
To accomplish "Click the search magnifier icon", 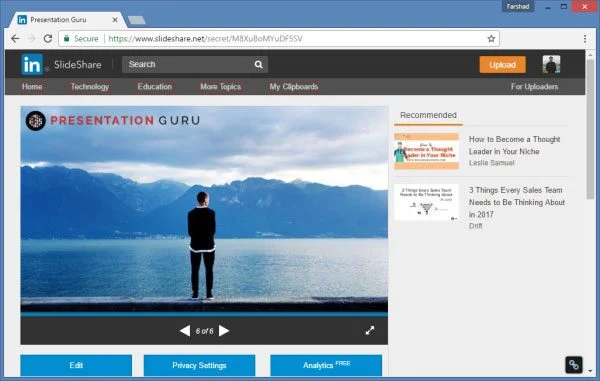I will (259, 65).
